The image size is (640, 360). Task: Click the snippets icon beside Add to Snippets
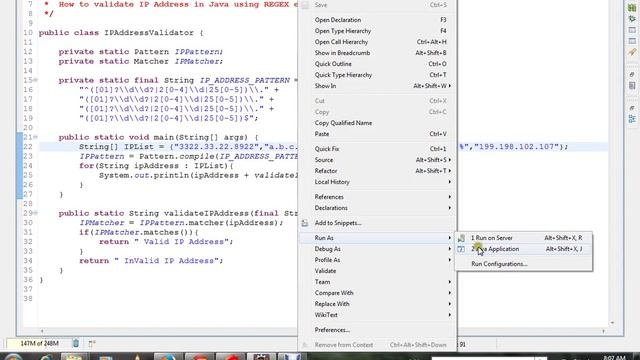[x=304, y=223]
